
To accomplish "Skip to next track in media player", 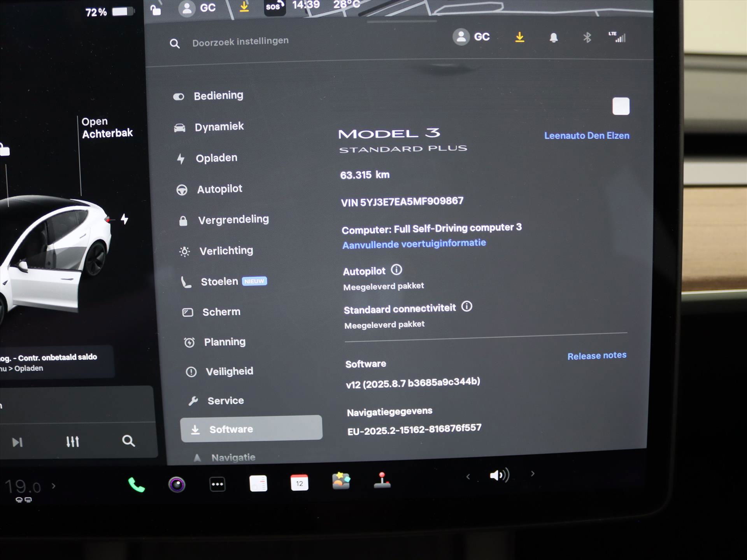I will pos(17,442).
